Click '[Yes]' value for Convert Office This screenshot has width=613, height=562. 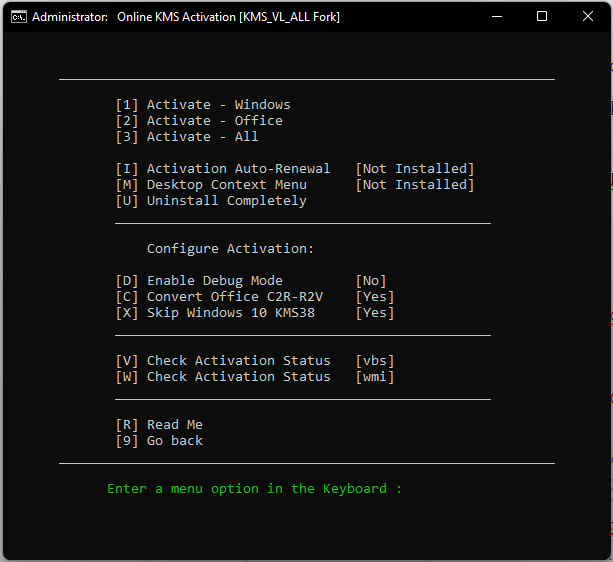(x=375, y=297)
